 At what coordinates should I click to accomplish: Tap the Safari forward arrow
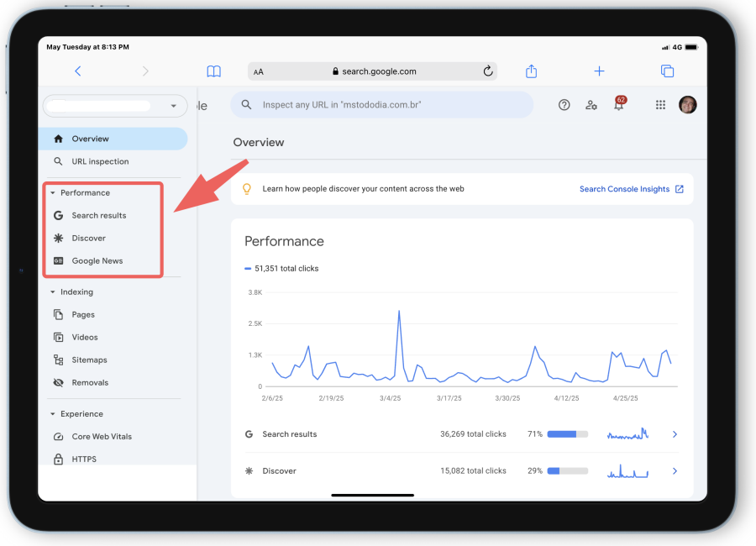[x=145, y=71]
